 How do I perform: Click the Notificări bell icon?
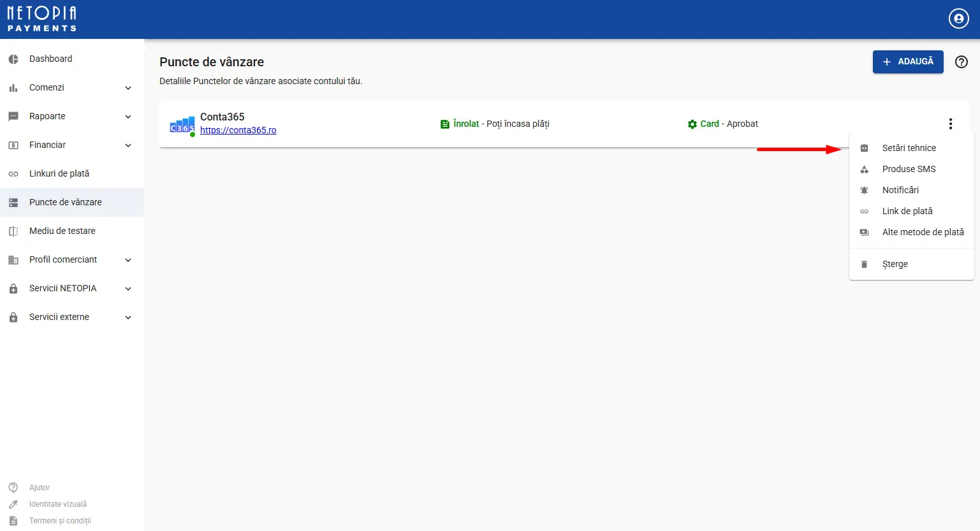pyautogui.click(x=864, y=190)
